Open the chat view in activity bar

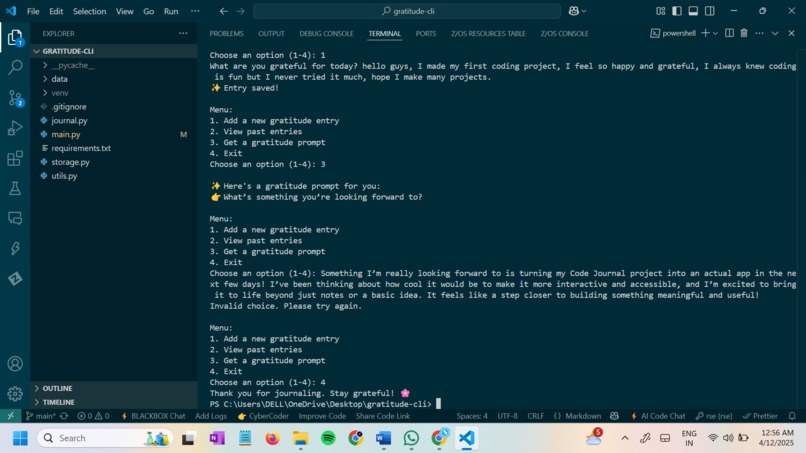click(15, 219)
